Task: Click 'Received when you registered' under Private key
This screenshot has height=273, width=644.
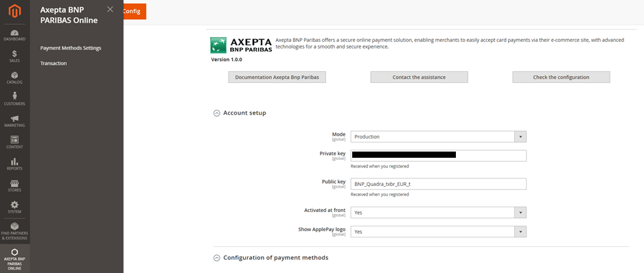Action: [x=380, y=166]
